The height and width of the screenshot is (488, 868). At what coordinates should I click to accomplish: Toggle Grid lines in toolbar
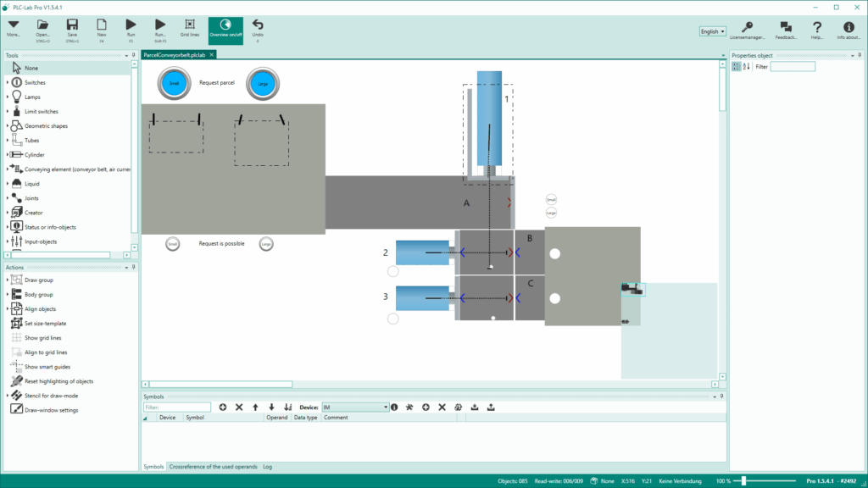tap(189, 30)
